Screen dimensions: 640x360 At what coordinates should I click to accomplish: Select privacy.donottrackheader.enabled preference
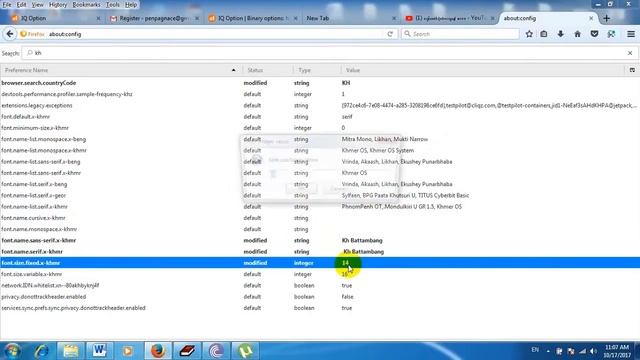click(x=320, y=297)
